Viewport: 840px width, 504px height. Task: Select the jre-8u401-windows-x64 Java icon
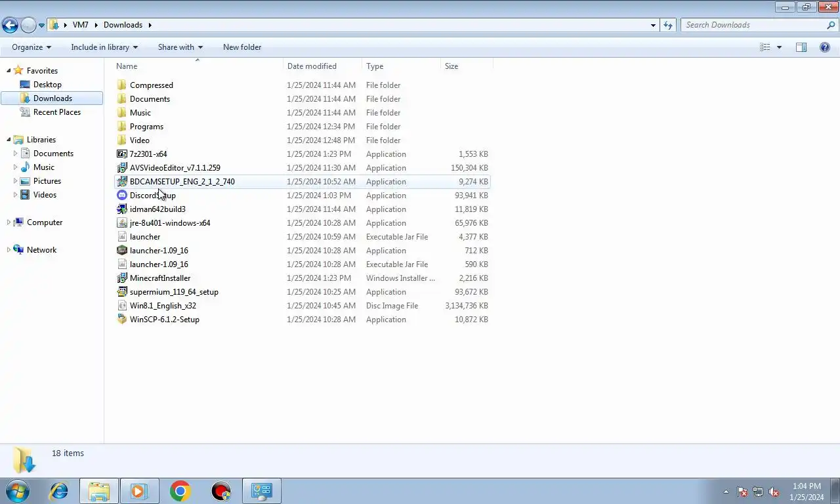point(121,223)
